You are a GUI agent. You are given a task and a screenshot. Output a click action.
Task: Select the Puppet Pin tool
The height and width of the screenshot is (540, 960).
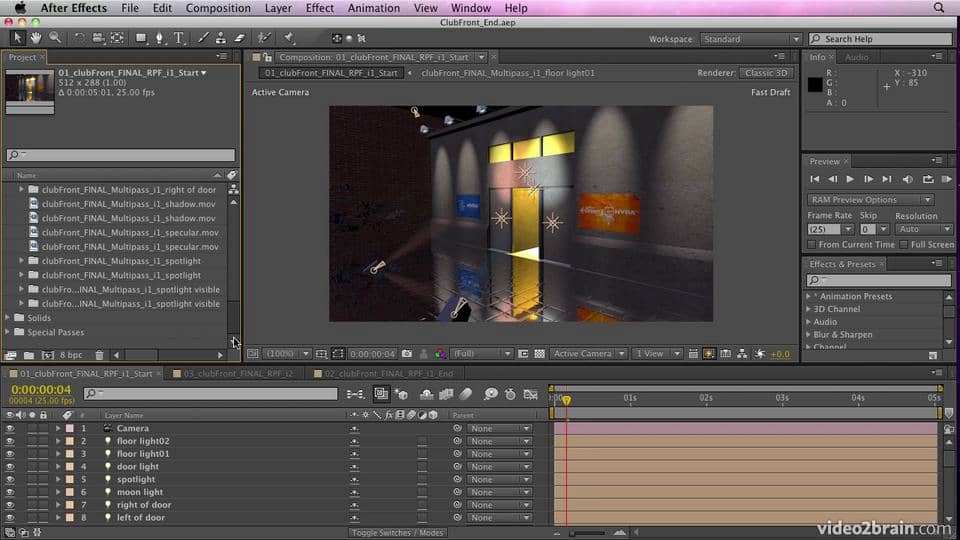click(288, 38)
